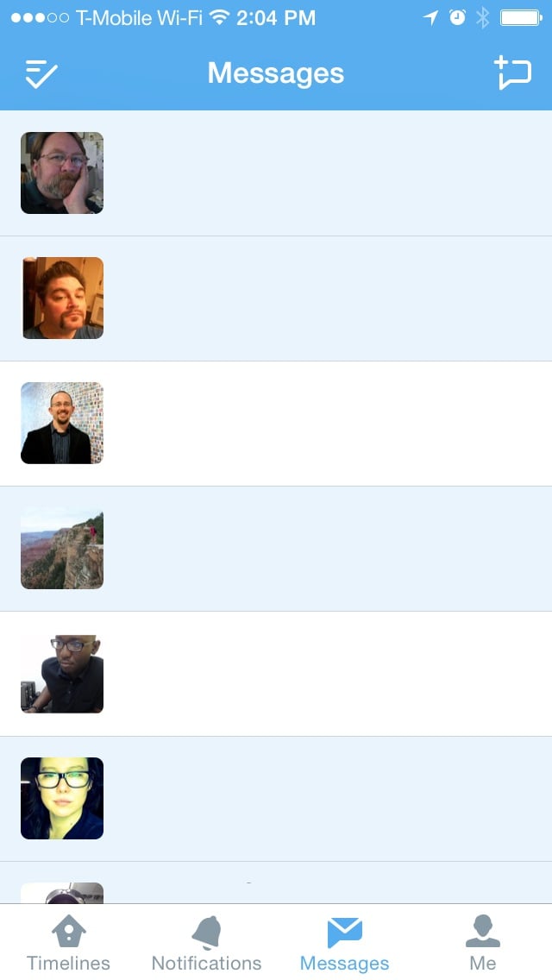Image resolution: width=552 pixels, height=980 pixels.
Task: Tap the bell Notifications icon
Action: point(206,932)
